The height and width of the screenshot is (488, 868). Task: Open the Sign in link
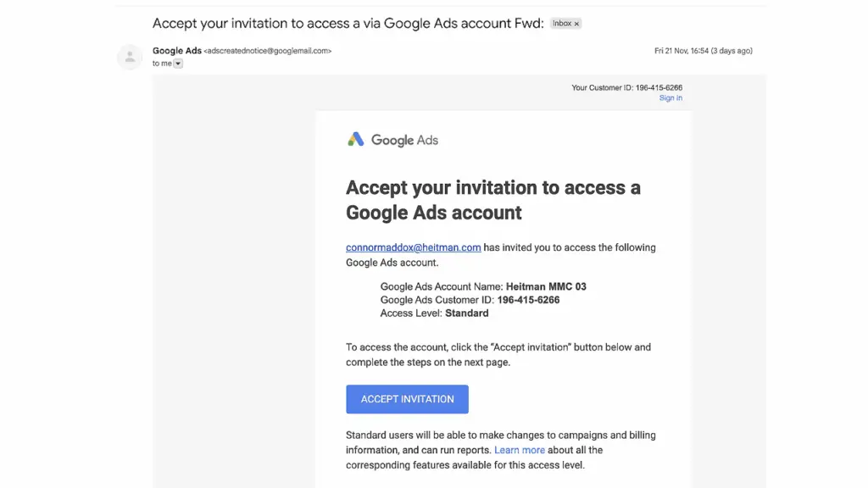click(x=670, y=98)
